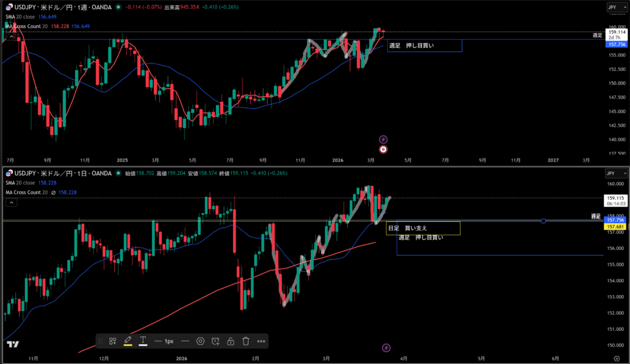Open the border color pencil tool

pos(128,341)
